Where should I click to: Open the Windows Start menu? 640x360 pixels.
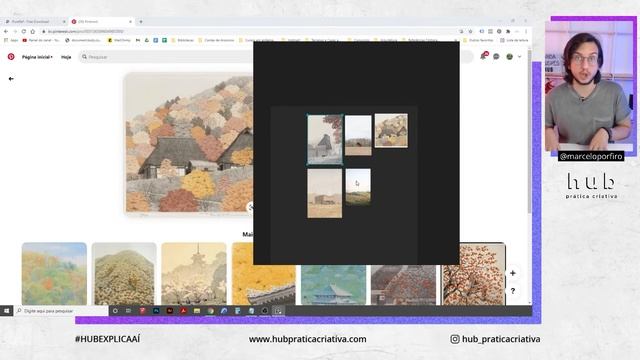pos(7,311)
